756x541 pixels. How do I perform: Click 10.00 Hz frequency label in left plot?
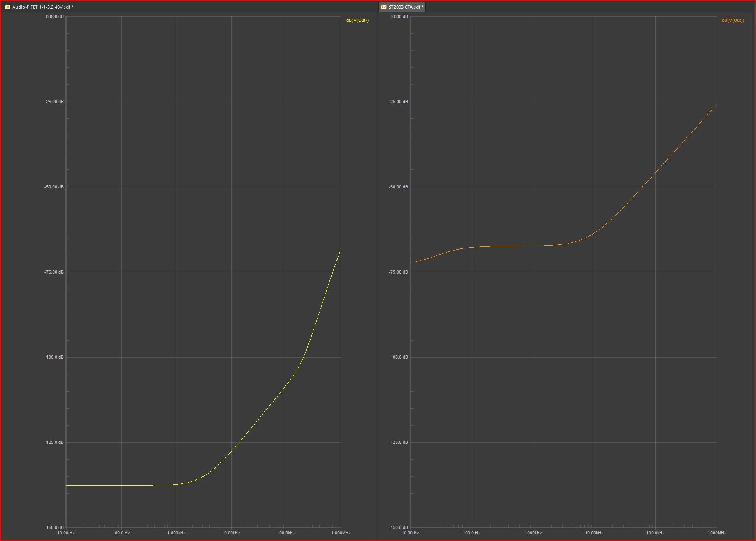66,533
